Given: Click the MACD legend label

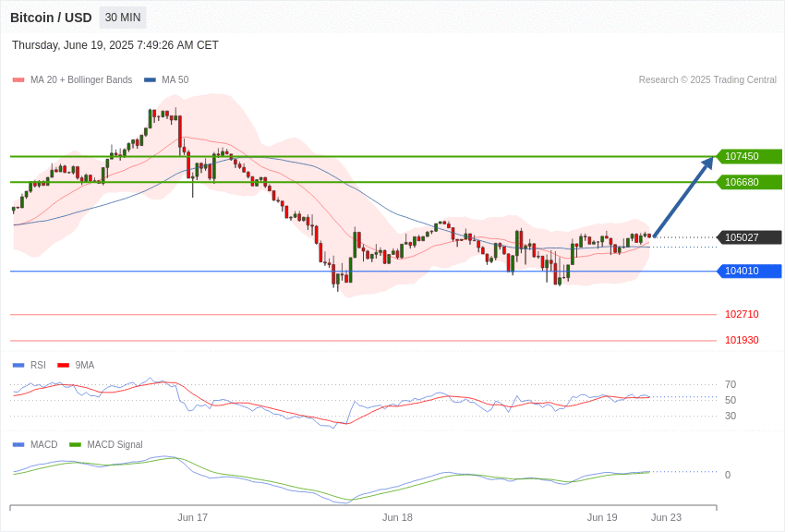Looking at the screenshot, I should click(x=44, y=444).
